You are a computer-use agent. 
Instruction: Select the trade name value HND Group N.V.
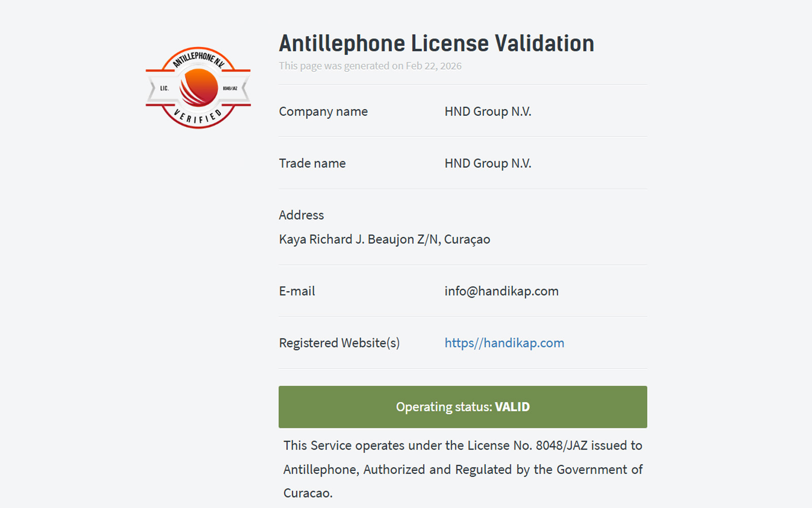[488, 164]
